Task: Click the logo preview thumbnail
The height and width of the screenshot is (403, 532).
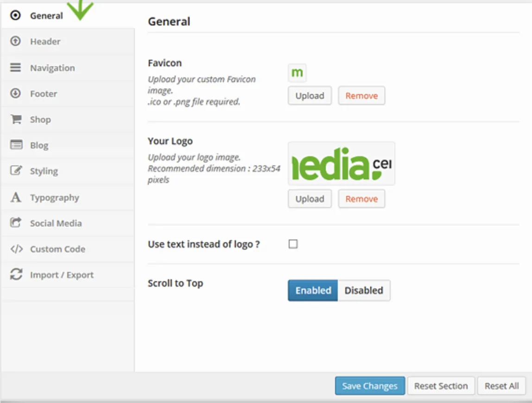Action: tap(342, 164)
